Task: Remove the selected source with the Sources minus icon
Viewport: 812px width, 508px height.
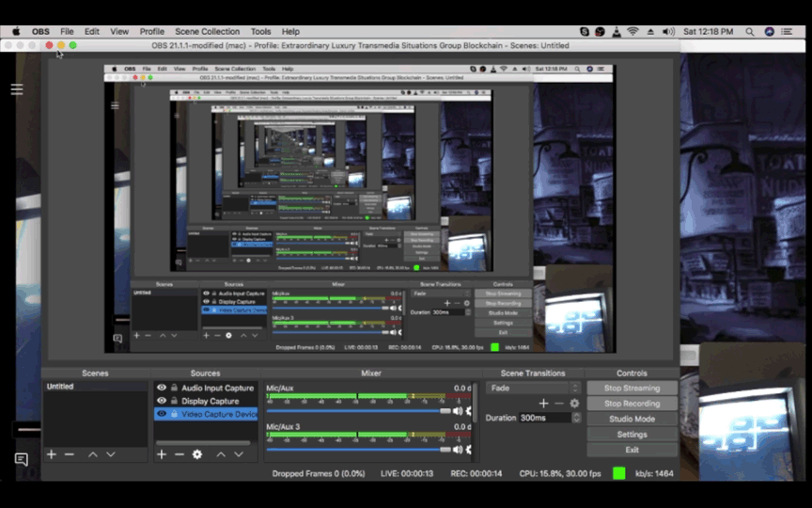Action: click(180, 454)
